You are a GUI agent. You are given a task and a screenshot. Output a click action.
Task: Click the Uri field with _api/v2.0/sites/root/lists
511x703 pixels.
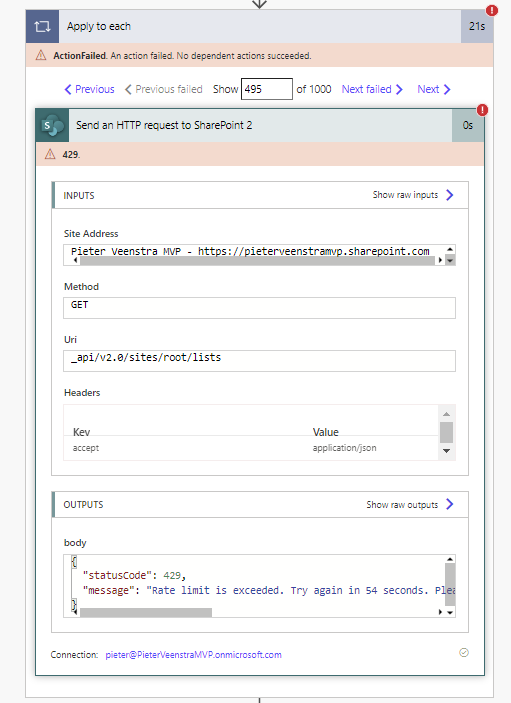pyautogui.click(x=259, y=360)
